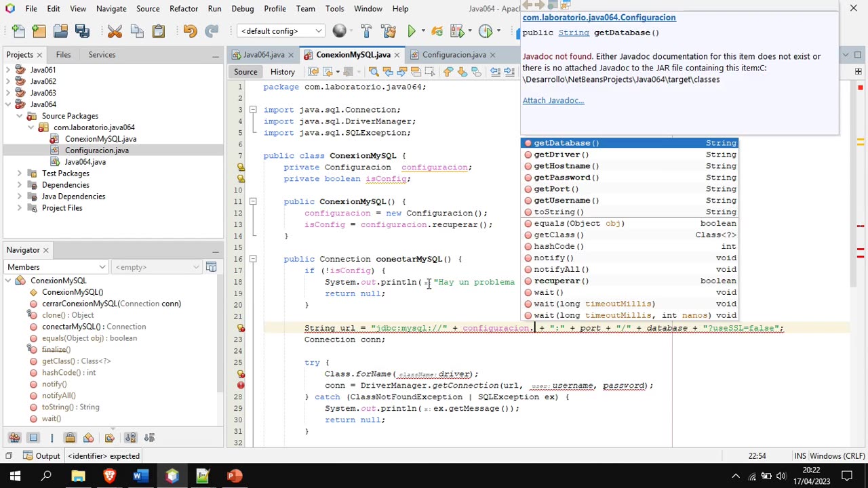Image resolution: width=868 pixels, height=488 pixels.
Task: Select getHostname() in autocomplete list
Action: click(629, 166)
